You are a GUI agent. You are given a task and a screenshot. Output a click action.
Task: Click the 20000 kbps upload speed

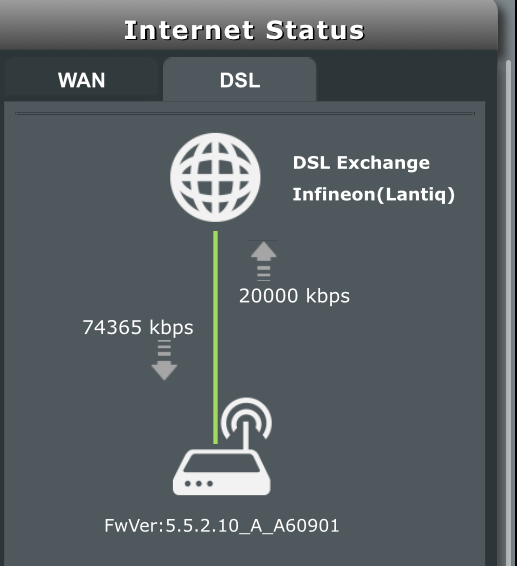tap(294, 296)
